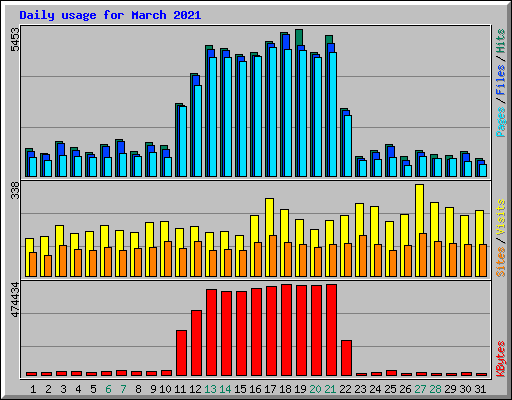The height and width of the screenshot is (400, 512).
Task: Click the "Files" legend label
Action: (500, 80)
